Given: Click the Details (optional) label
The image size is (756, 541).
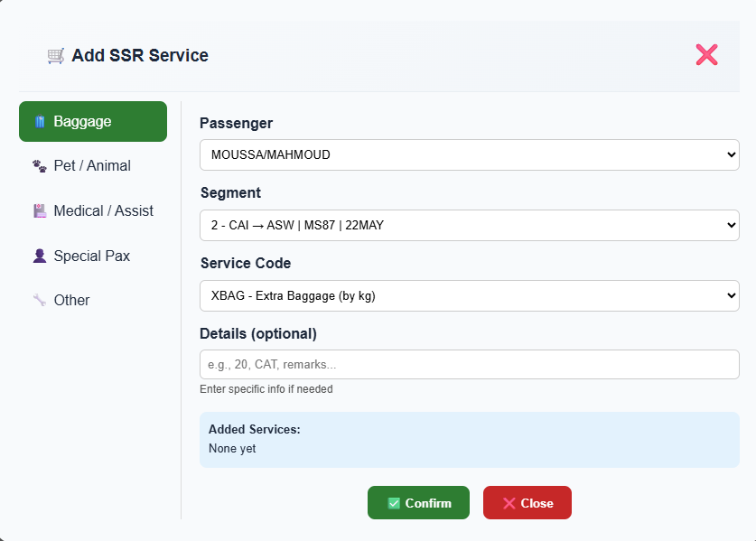Looking at the screenshot, I should coord(258,333).
